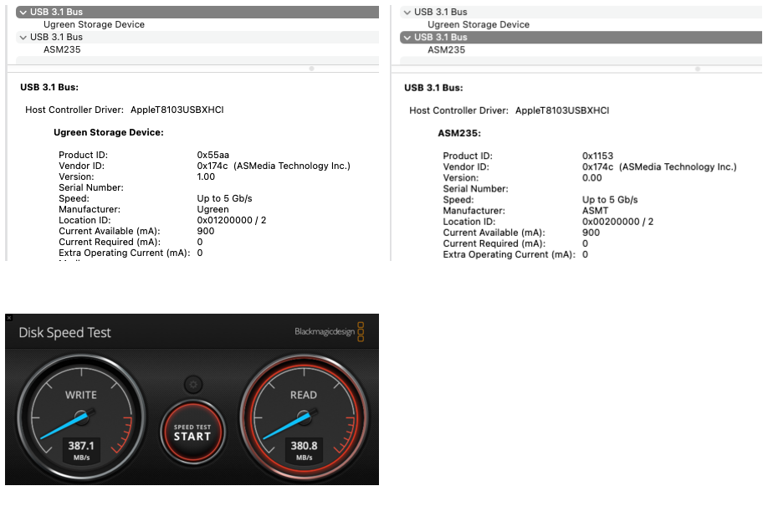
Task: Click Location ID 0x01200000 / 2
Action: [x=232, y=220]
